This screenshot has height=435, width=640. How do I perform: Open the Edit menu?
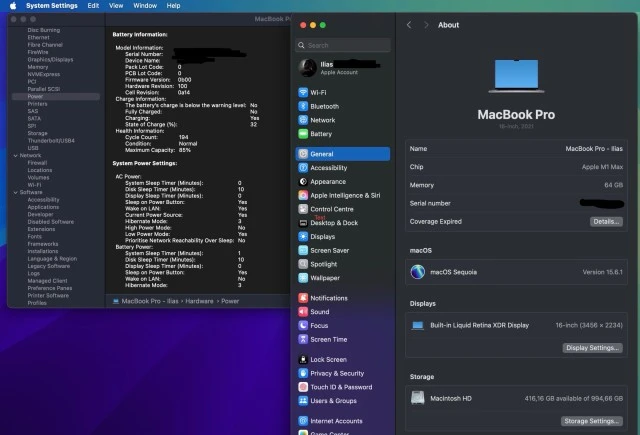point(93,6)
